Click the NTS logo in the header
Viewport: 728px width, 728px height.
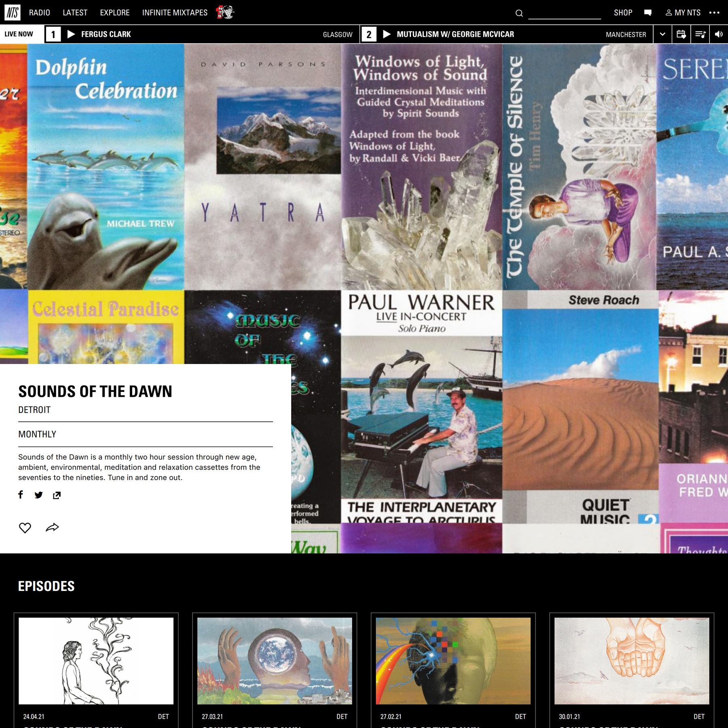12,13
